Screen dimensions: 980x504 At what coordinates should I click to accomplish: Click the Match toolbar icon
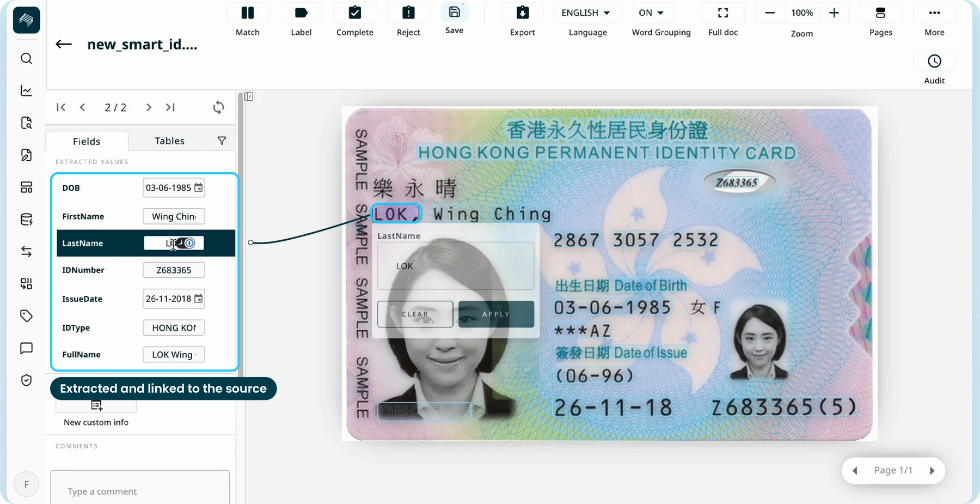click(247, 13)
